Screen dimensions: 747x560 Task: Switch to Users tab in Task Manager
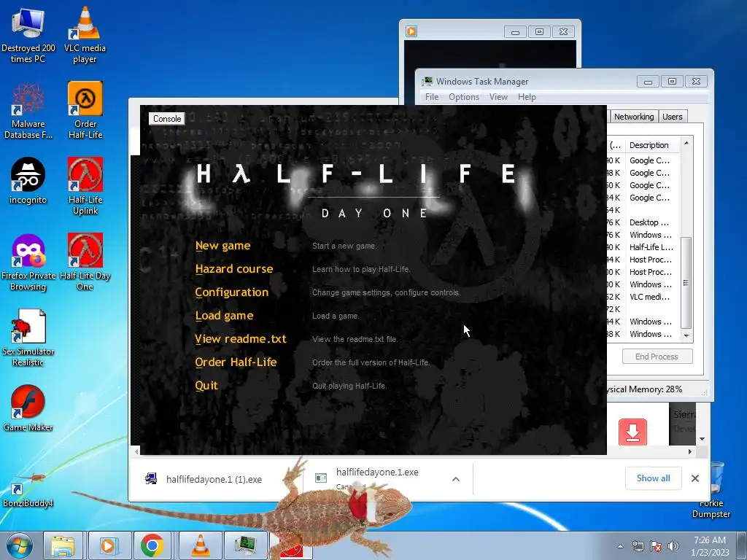click(672, 117)
